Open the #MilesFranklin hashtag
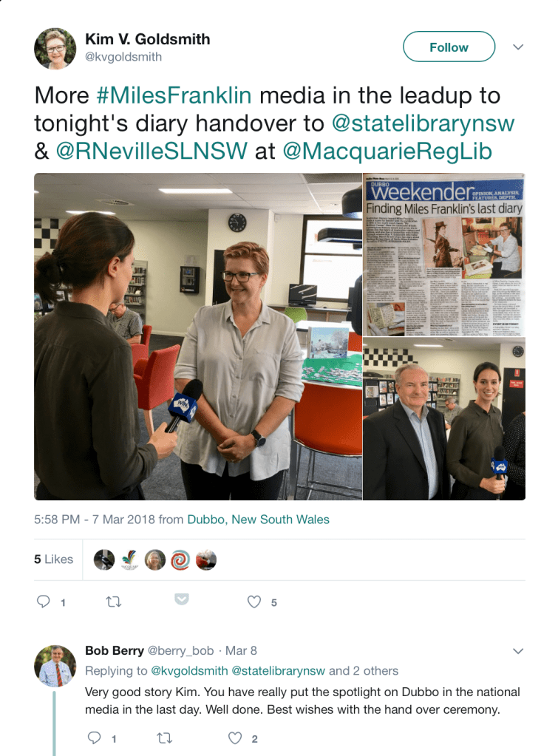558x756 pixels. (174, 95)
